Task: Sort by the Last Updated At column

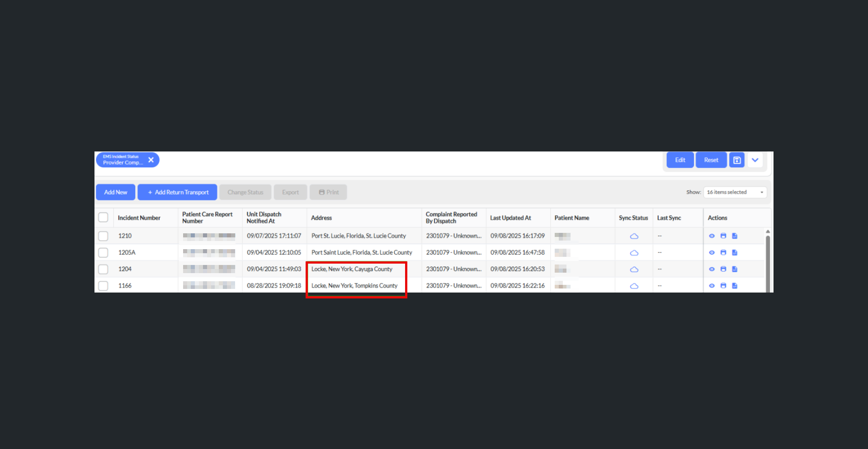Action: coord(510,218)
